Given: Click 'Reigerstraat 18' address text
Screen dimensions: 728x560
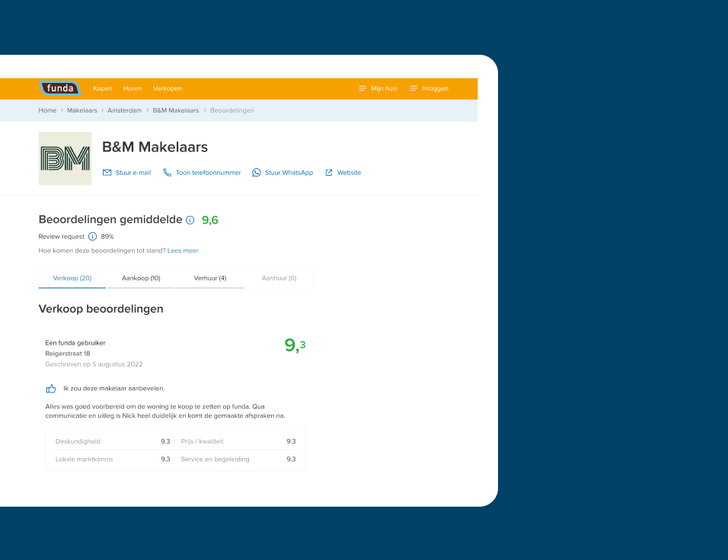Looking at the screenshot, I should click(68, 354).
